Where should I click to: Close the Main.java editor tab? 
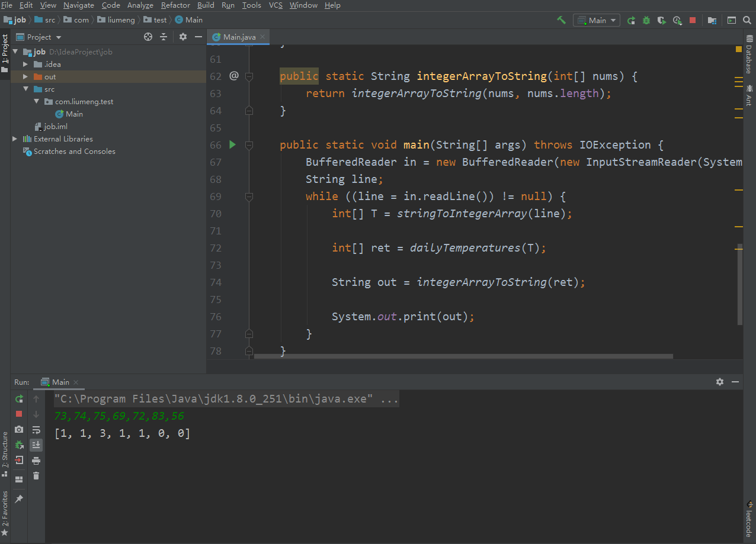point(262,37)
